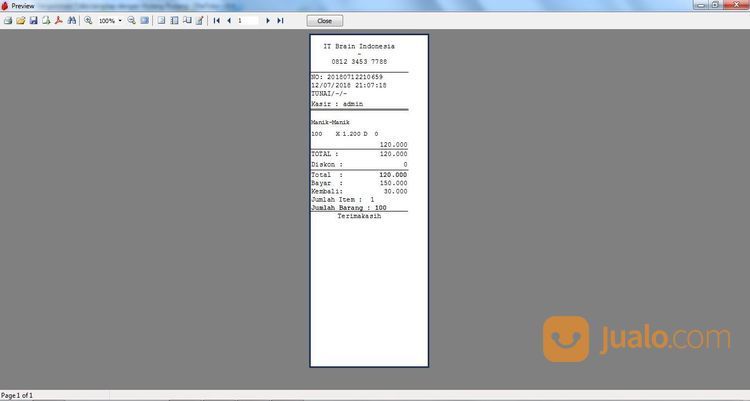Screen dimensions: 750x401
Task: Maximize the Preview window
Action: pos(715,5)
